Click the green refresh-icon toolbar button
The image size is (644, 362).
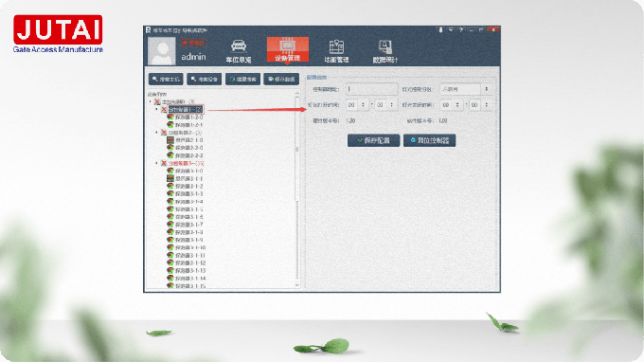[x=242, y=79]
